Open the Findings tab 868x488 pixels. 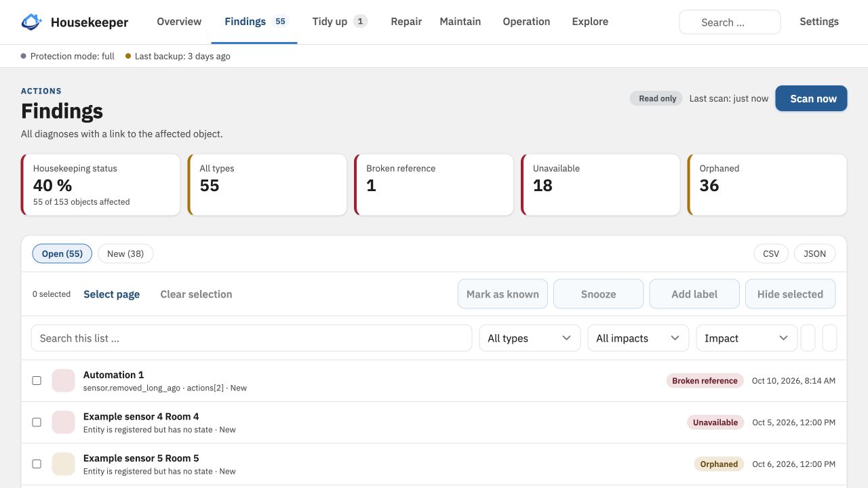(256, 22)
